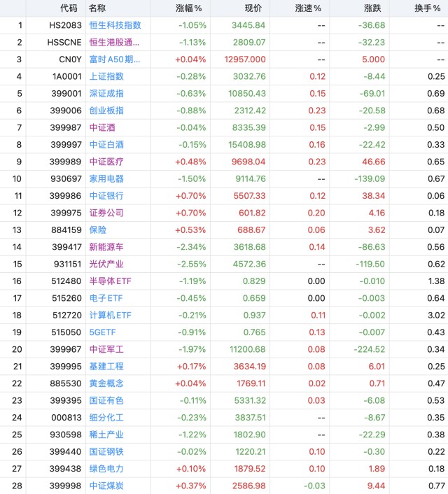Image resolution: width=448 pixels, height=494 pixels.
Task: Select 家用电器 name
Action: pyautogui.click(x=106, y=178)
